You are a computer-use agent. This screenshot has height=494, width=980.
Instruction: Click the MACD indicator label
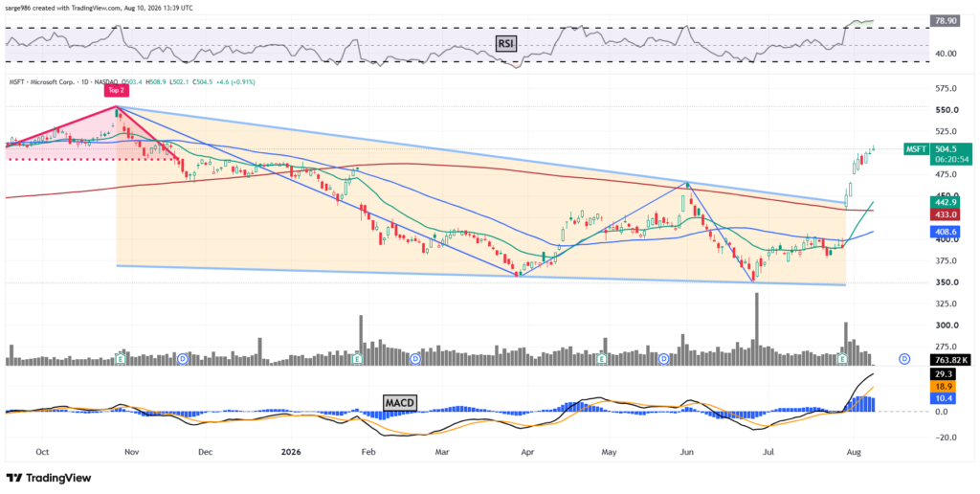click(x=399, y=402)
